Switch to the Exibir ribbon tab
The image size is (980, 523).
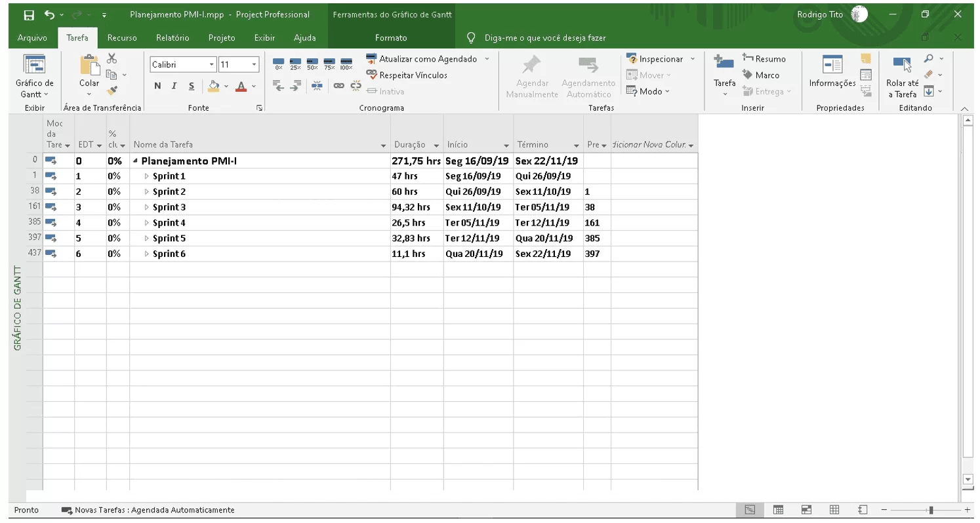[x=264, y=38]
